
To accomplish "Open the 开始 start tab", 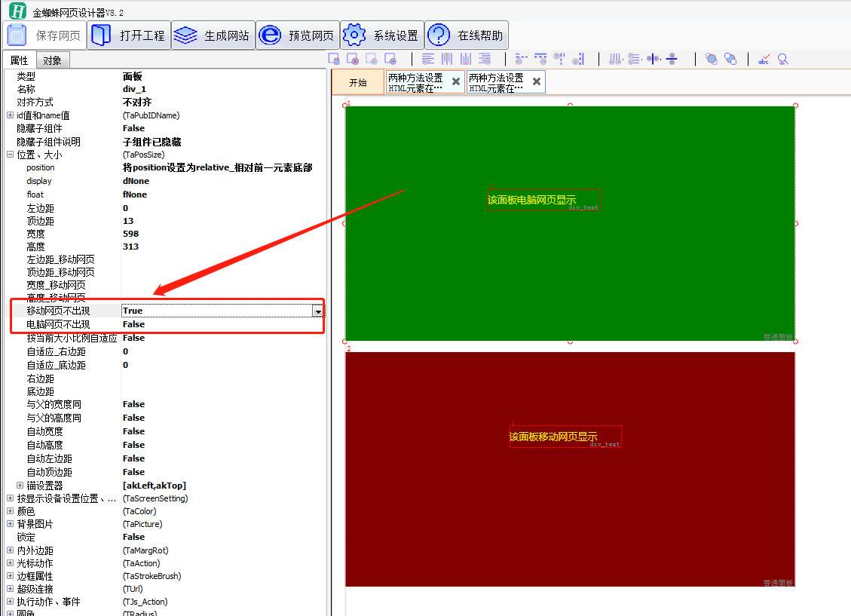I will pyautogui.click(x=357, y=82).
